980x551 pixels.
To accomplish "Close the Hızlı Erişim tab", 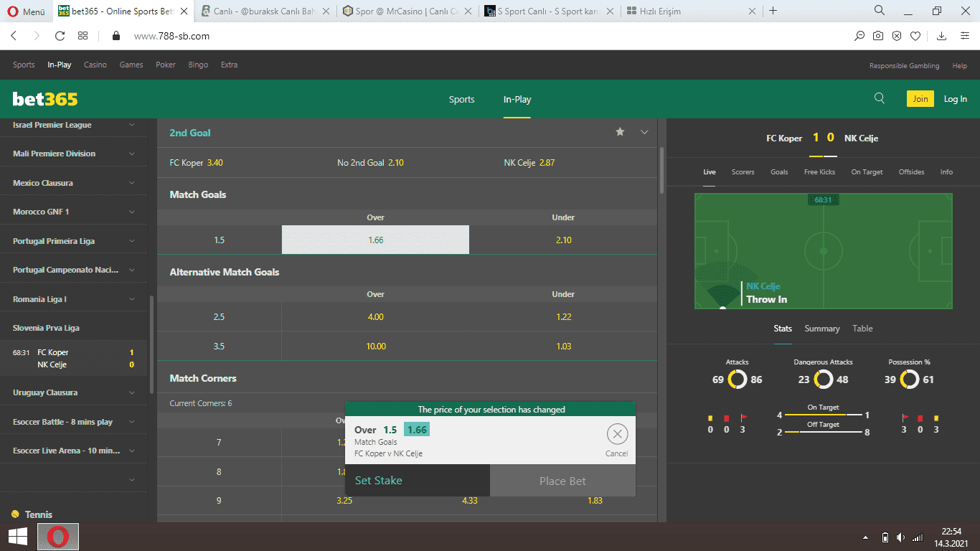I will 753,11.
